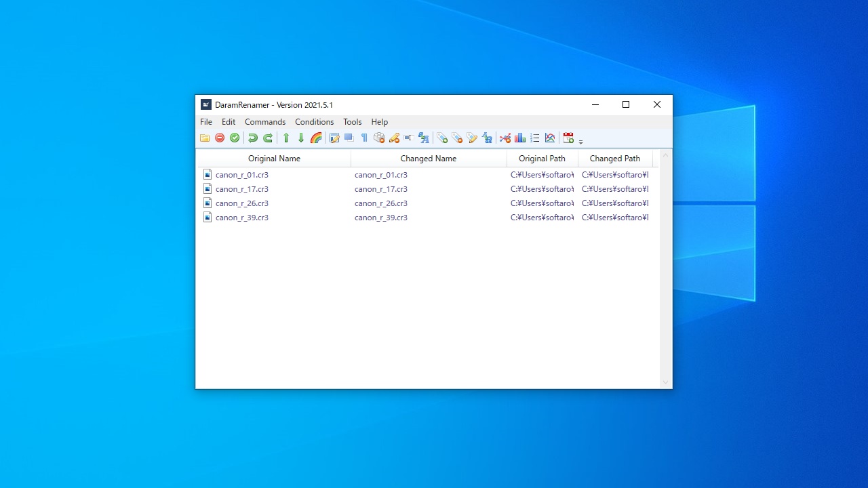This screenshot has height=488, width=868.
Task: Minimize the DaramRenamer window
Action: 595,104
